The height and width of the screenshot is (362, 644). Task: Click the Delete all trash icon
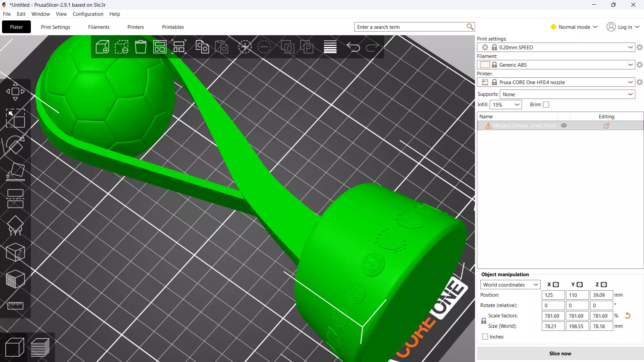(x=141, y=47)
